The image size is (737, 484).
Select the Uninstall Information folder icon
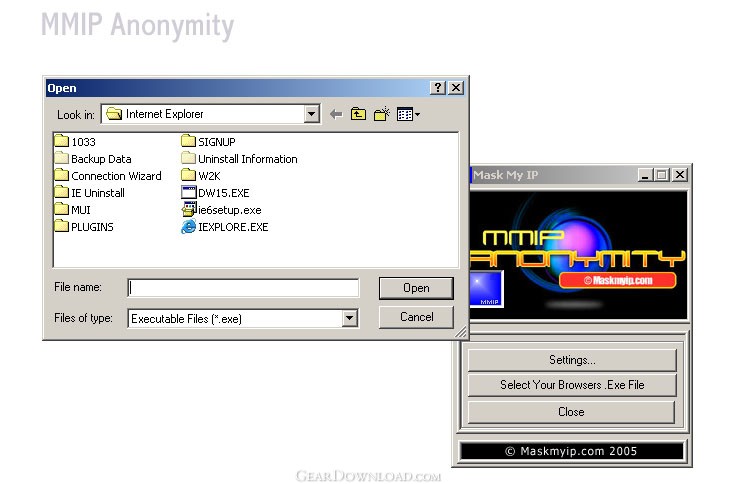[x=188, y=158]
